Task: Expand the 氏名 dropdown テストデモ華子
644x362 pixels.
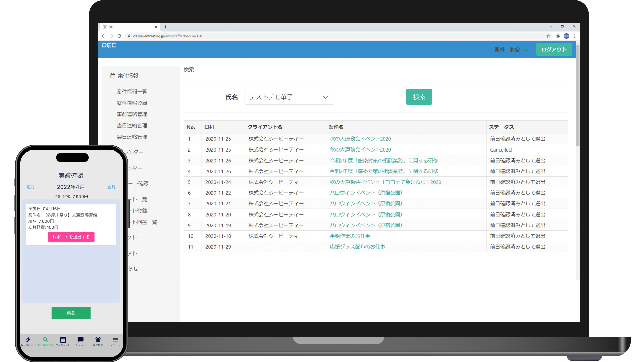Action: [x=289, y=97]
